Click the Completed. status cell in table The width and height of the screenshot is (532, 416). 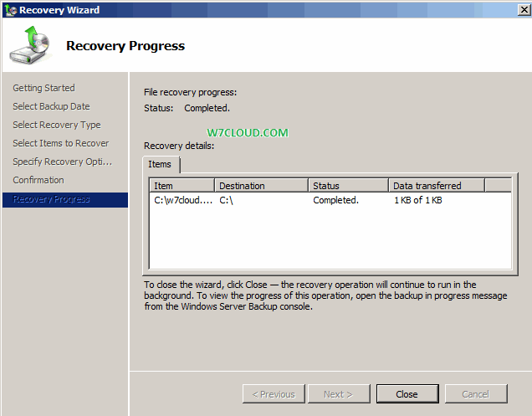point(335,200)
